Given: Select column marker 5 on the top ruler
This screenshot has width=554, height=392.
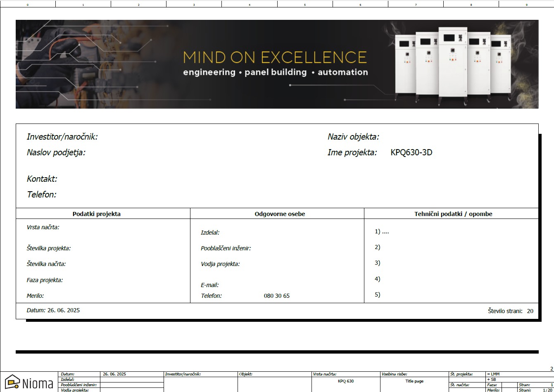Looking at the screenshot, I should coord(304,4).
